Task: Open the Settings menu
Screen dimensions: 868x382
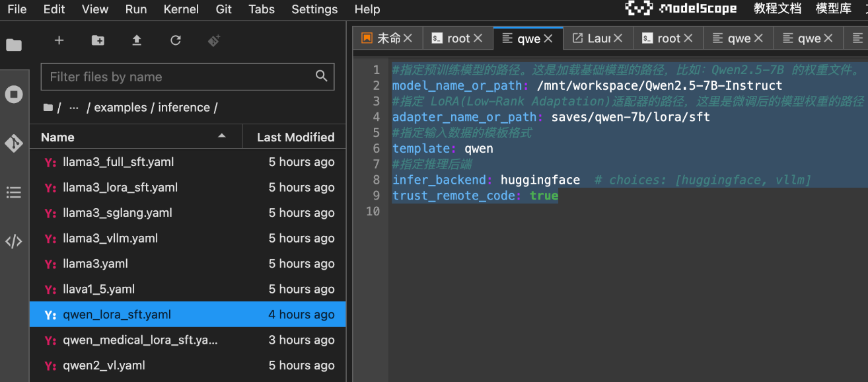Action: pos(314,9)
